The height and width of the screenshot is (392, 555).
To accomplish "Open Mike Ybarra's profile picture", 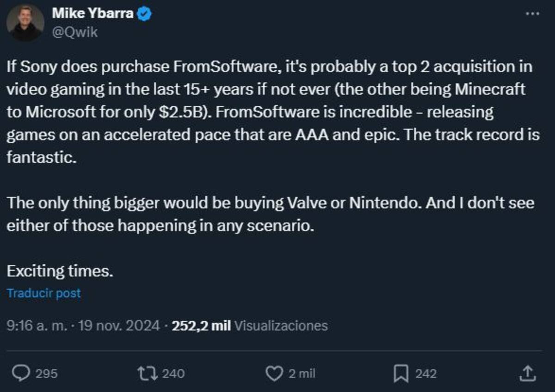I will pyautogui.click(x=25, y=23).
